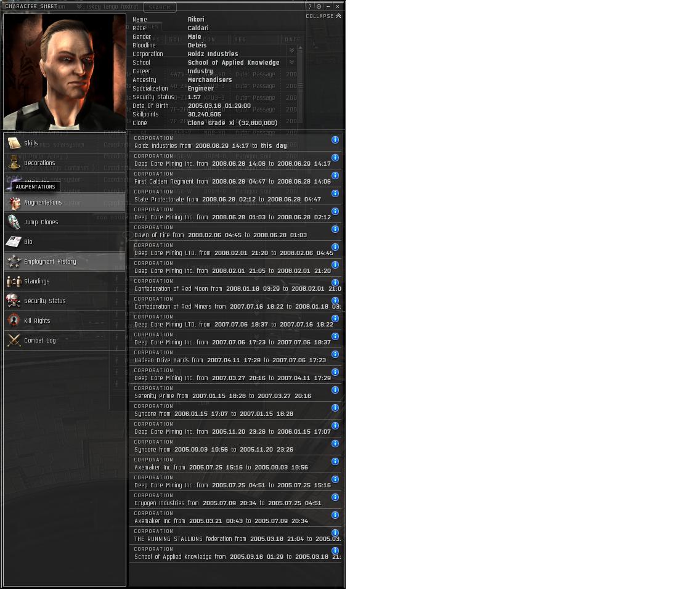Show info for Syncore 2006.01.15 row

click(335, 407)
